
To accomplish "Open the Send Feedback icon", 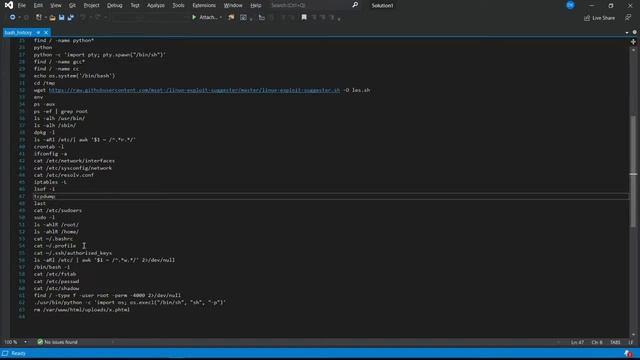I will [628, 18].
